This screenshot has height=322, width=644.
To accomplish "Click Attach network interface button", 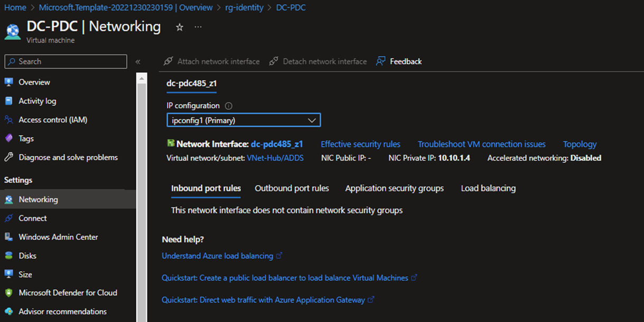I will (x=211, y=62).
